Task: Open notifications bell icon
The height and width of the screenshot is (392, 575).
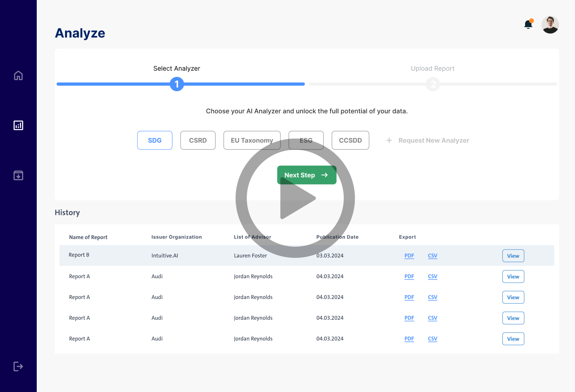Action: click(528, 25)
